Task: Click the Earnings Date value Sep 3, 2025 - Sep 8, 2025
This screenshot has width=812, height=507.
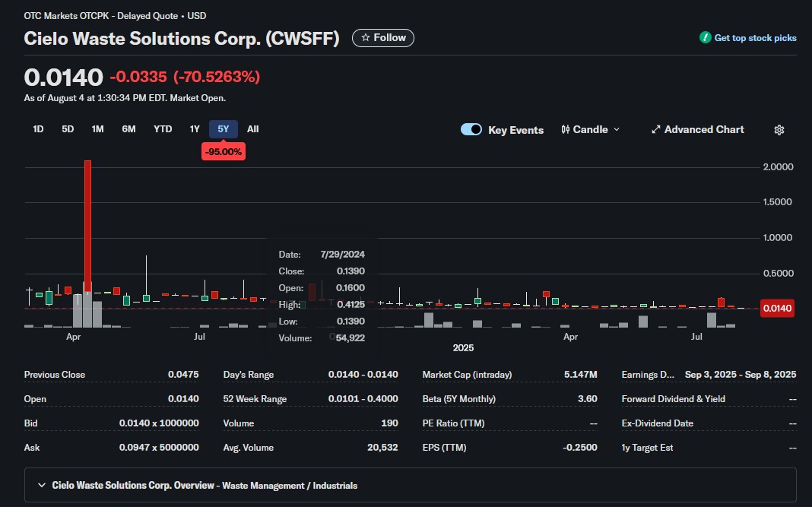Action: [741, 375]
